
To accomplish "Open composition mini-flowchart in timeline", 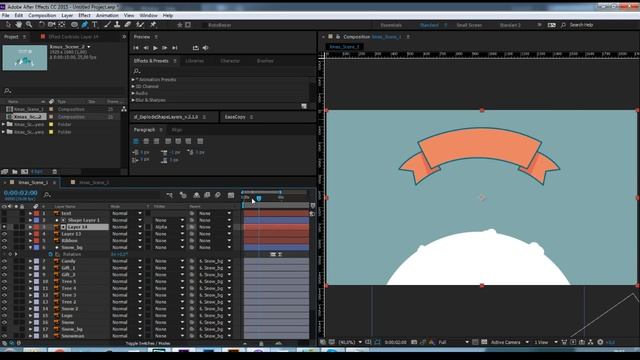I will (170, 195).
